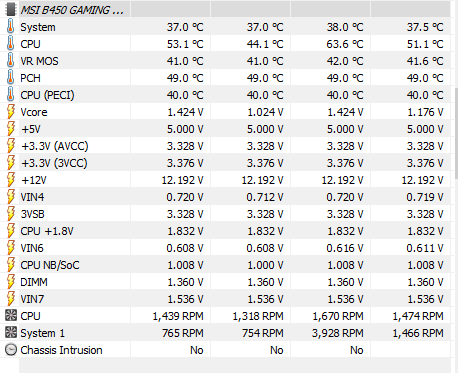The width and height of the screenshot is (458, 373).
Task: Click the voltage icon for +3.3V (3VCC)
Action: [11, 163]
